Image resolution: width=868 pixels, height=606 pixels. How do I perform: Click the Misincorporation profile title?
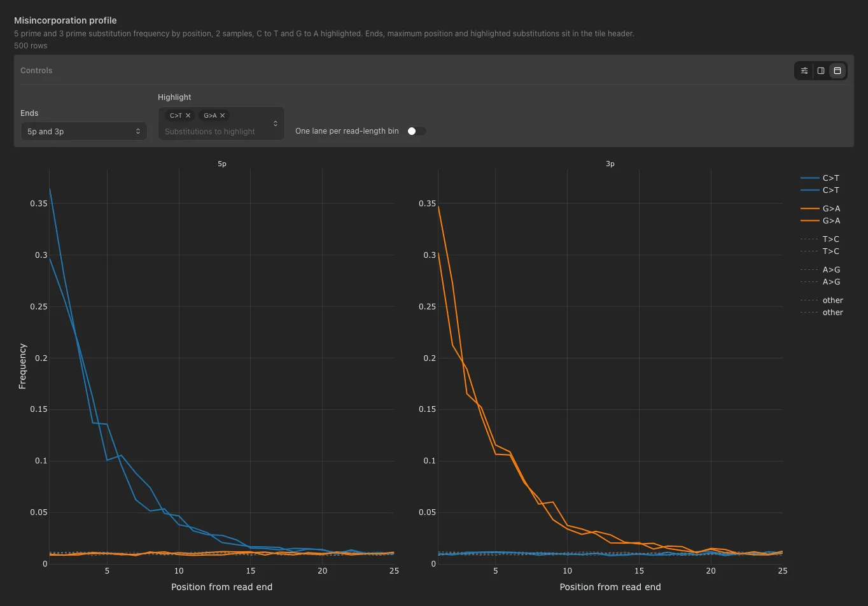point(66,20)
